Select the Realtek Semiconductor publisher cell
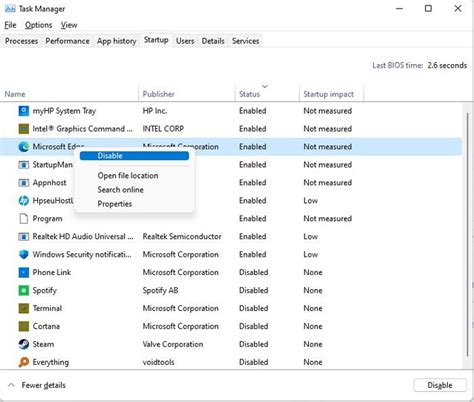Screen dimensions: 474x402 pyautogui.click(x=182, y=237)
